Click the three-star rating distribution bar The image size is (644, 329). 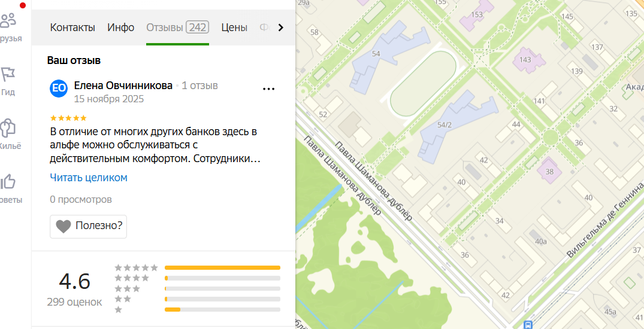pos(223,289)
